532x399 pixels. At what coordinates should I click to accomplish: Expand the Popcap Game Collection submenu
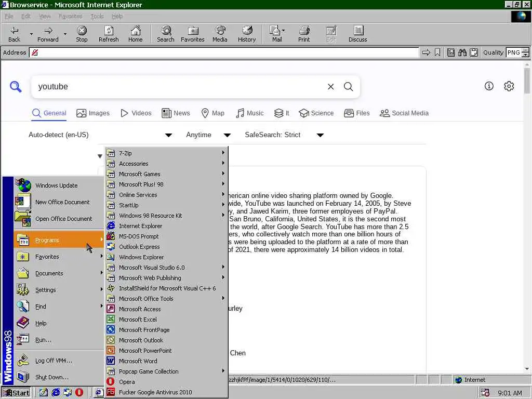(167, 371)
